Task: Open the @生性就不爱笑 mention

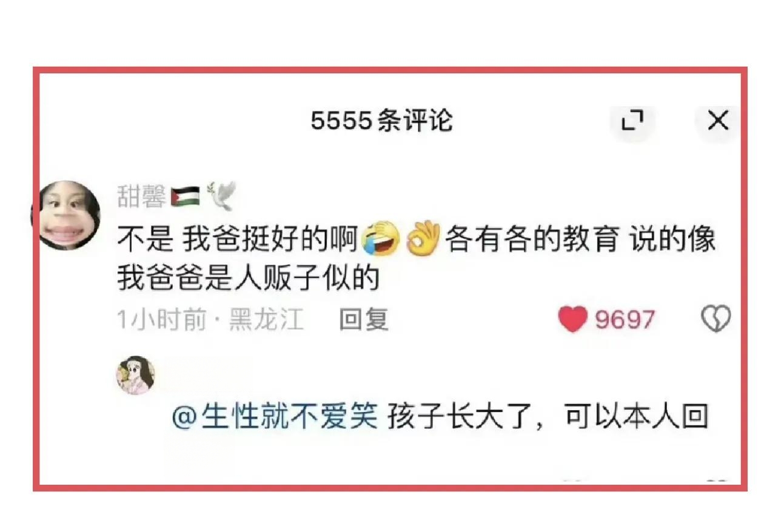Action: click(x=276, y=418)
